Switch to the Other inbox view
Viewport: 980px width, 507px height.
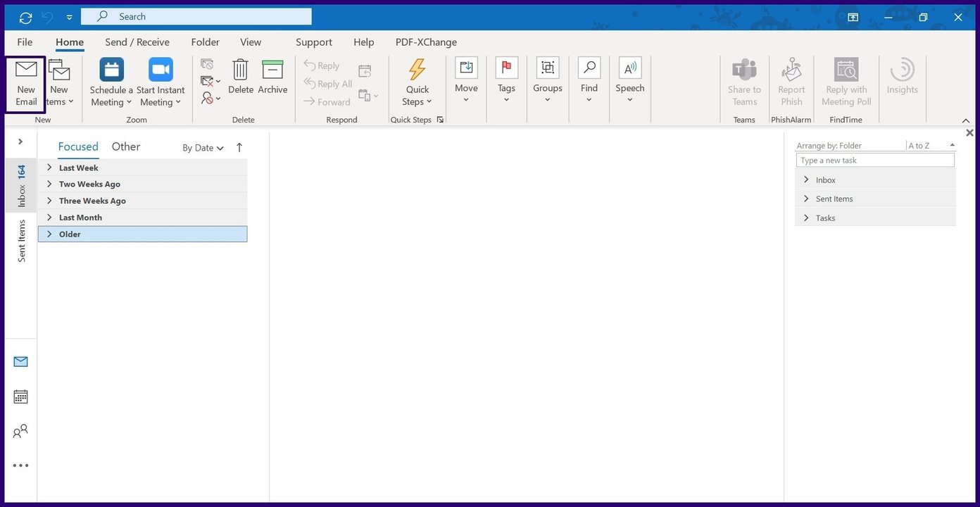pyautogui.click(x=125, y=146)
